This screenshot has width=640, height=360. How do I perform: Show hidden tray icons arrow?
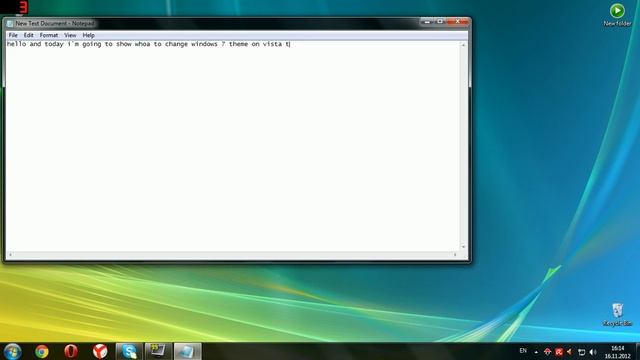536,351
